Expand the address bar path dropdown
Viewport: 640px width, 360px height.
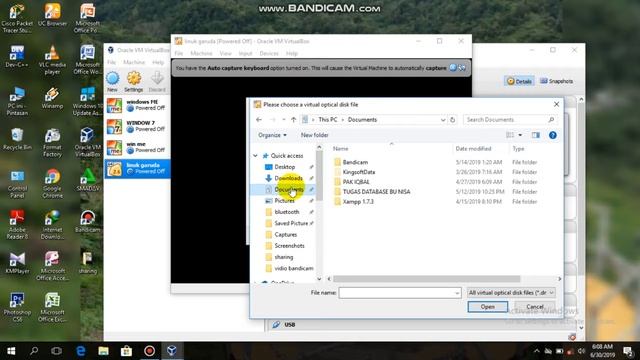pyautogui.click(x=443, y=120)
